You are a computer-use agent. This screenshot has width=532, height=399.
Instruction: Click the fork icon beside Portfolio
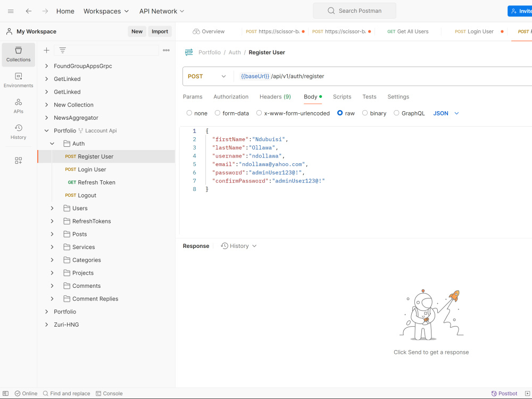pos(81,131)
